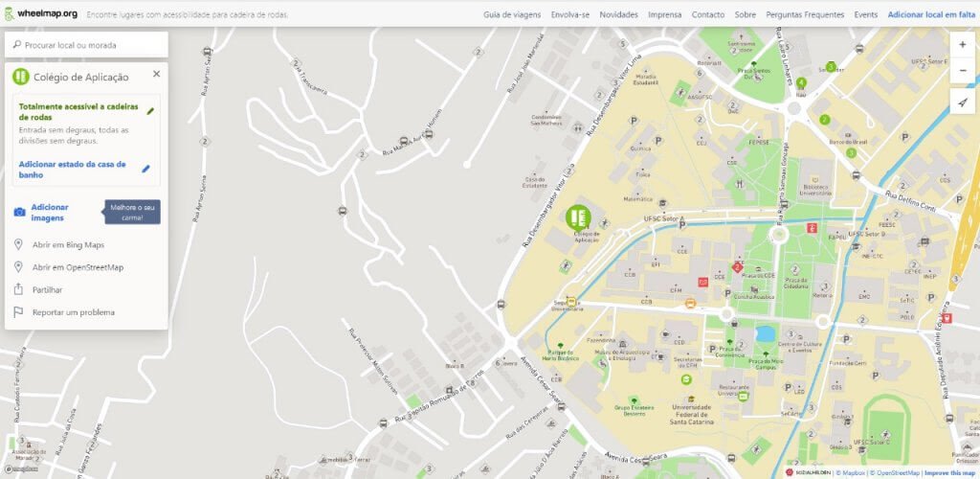Click the Universidade Federal de Santa Catarina label
980x479 pixels.
pos(691,415)
